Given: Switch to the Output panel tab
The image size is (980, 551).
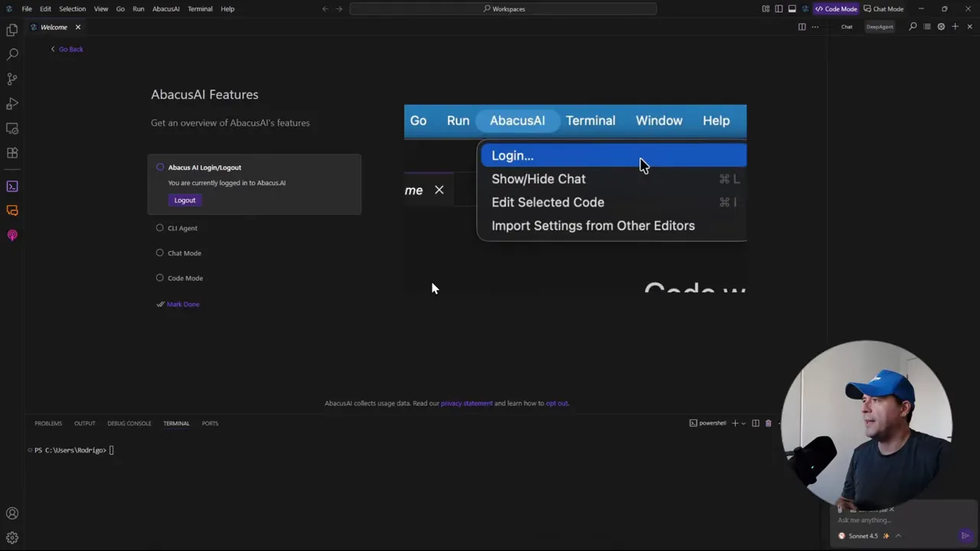Looking at the screenshot, I should pyautogui.click(x=84, y=423).
